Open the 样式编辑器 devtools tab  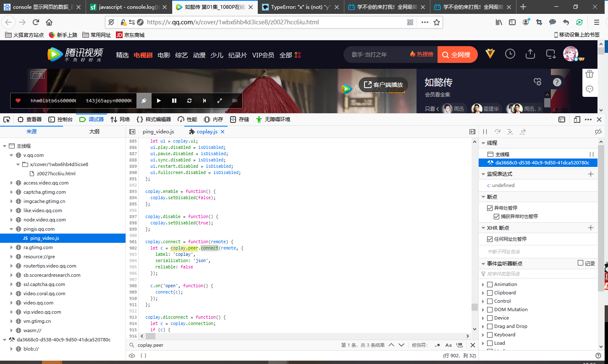[154, 120]
